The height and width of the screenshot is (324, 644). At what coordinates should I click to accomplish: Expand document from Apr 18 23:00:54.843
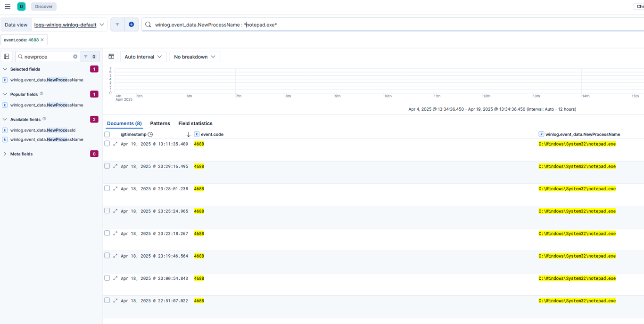tap(115, 278)
